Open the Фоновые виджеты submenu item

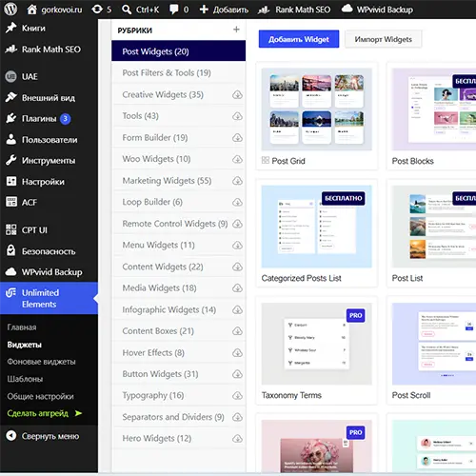pyautogui.click(x=41, y=362)
